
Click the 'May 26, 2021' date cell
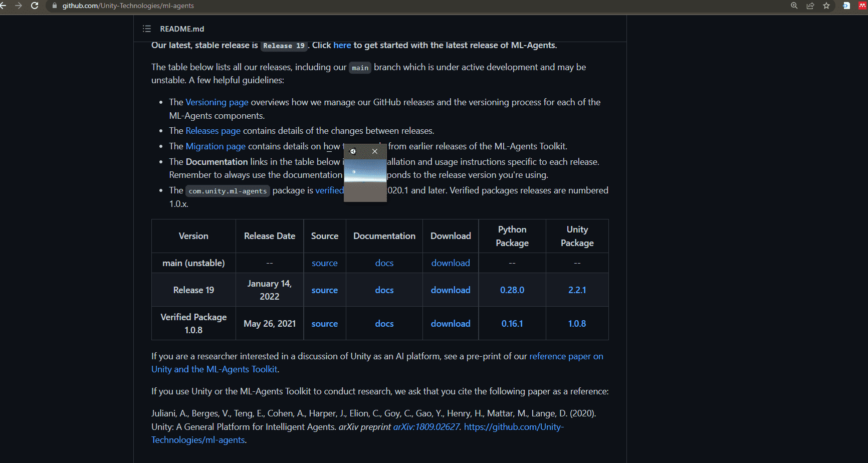(270, 324)
